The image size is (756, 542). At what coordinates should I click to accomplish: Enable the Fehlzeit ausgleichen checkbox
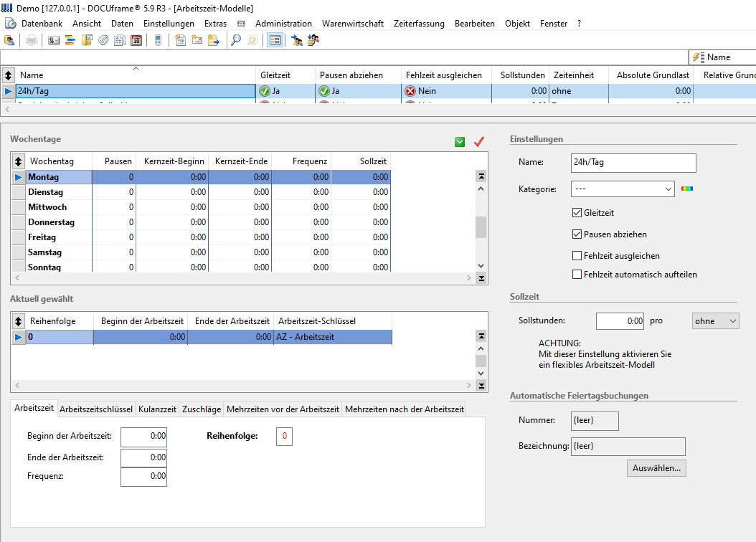577,256
